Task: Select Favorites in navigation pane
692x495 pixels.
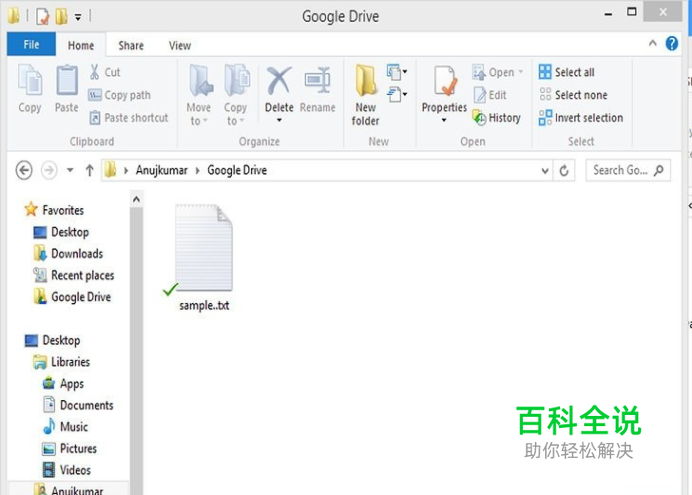Action: (x=54, y=210)
